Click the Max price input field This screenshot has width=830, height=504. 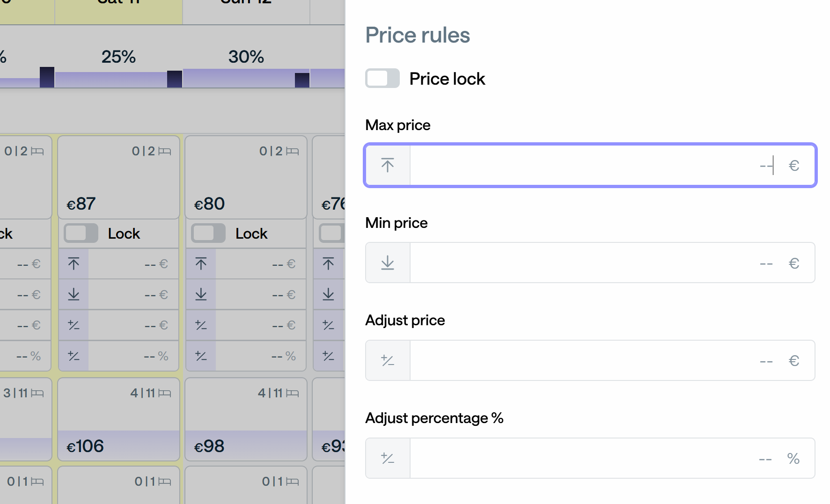pos(590,165)
